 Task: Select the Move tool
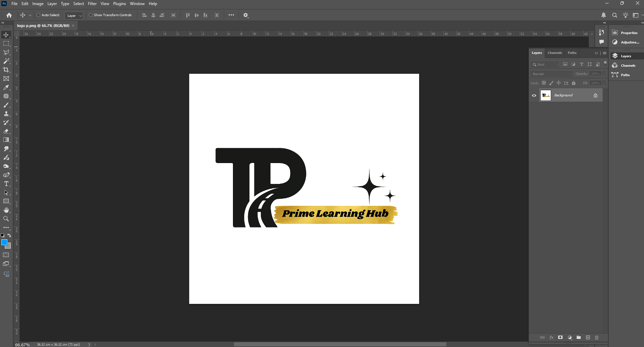pyautogui.click(x=6, y=35)
